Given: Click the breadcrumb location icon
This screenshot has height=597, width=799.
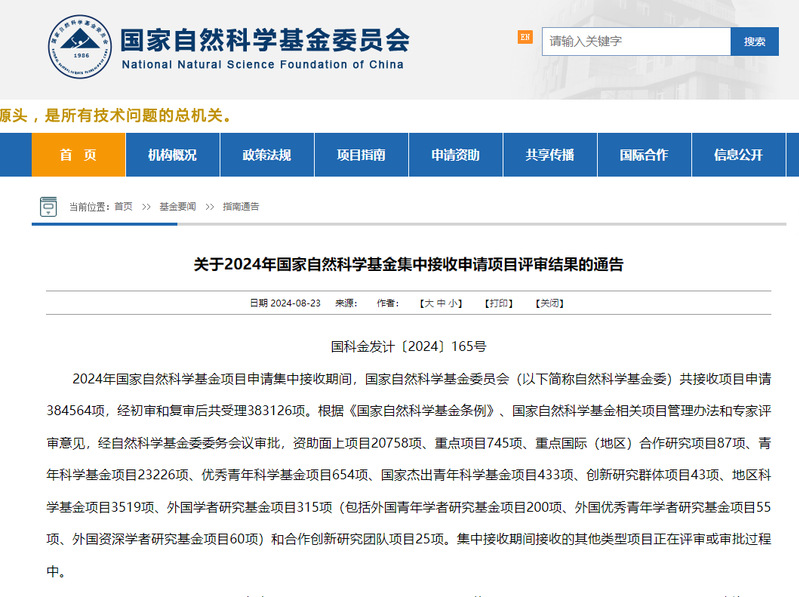Looking at the screenshot, I should coord(48,206).
